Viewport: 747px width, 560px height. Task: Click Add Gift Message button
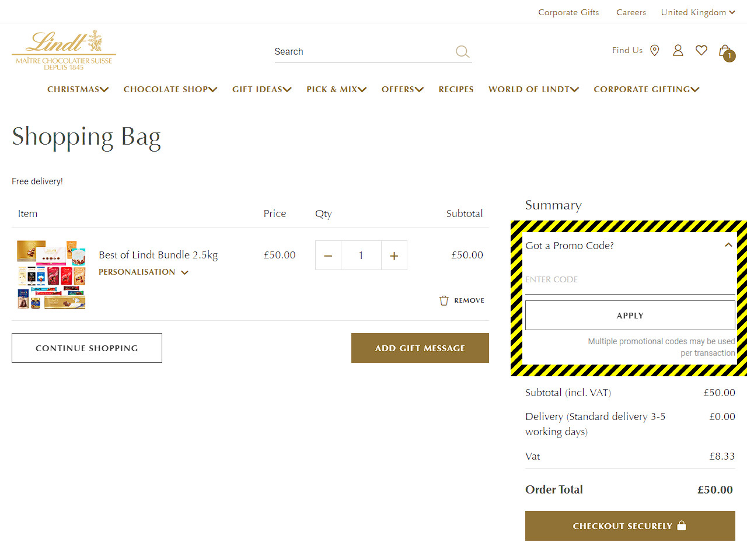pos(420,348)
